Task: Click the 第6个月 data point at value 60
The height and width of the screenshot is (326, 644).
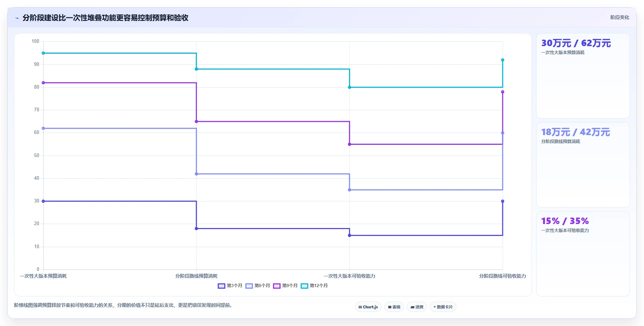Action: point(503,133)
